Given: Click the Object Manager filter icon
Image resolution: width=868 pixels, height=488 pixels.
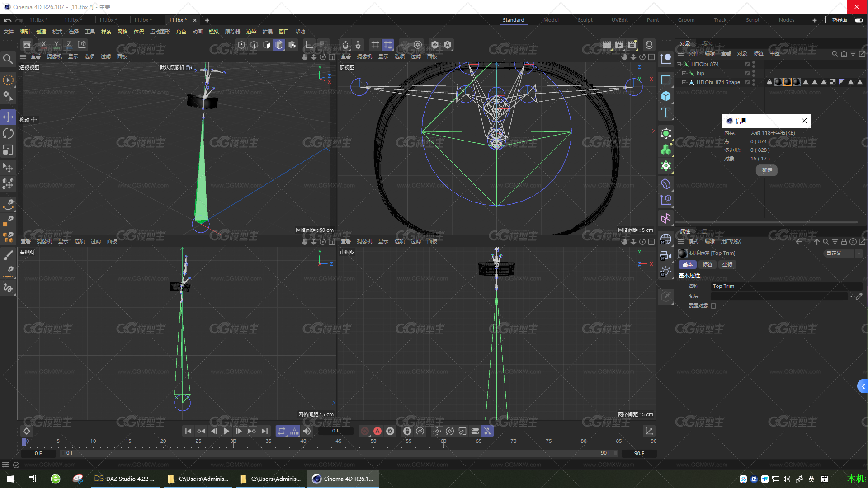Looking at the screenshot, I should [853, 54].
